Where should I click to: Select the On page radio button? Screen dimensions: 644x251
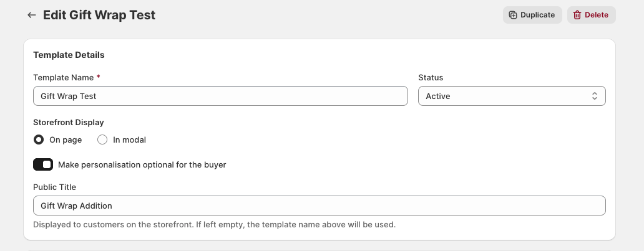tap(39, 140)
